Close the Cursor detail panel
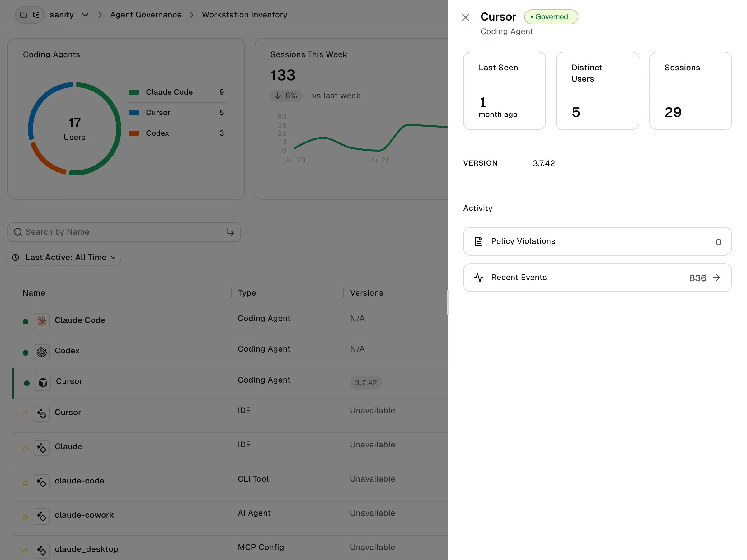Image resolution: width=747 pixels, height=560 pixels. pyautogui.click(x=465, y=17)
